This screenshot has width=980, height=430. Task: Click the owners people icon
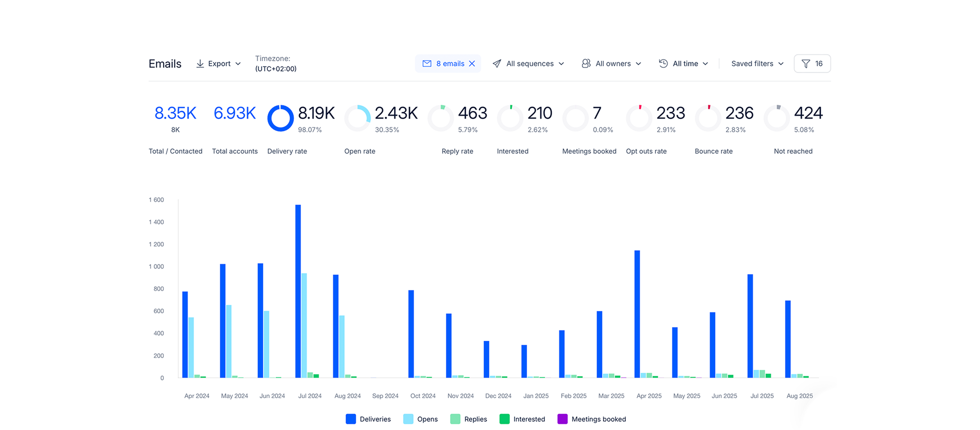tap(586, 64)
